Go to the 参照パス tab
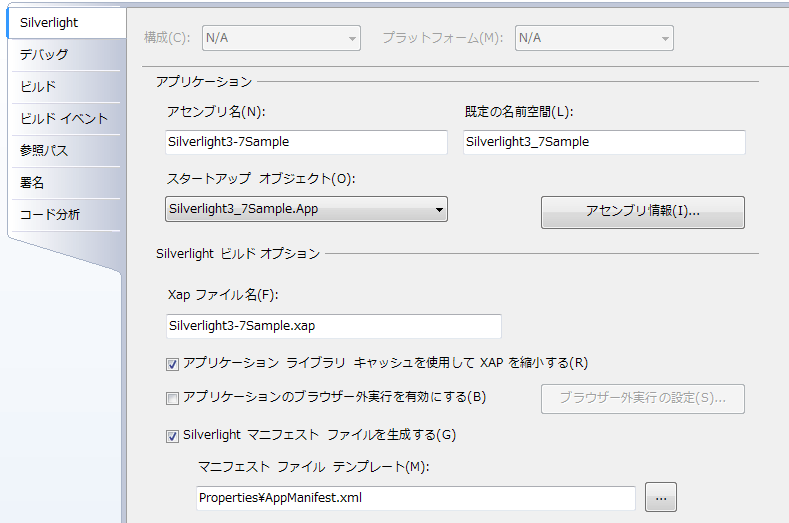Viewport: 789px width, 523px height. 66,151
